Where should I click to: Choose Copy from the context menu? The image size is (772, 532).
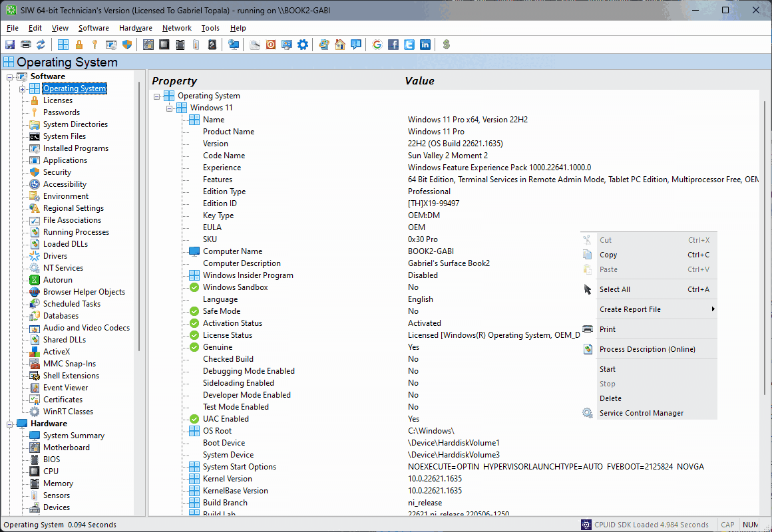point(608,255)
